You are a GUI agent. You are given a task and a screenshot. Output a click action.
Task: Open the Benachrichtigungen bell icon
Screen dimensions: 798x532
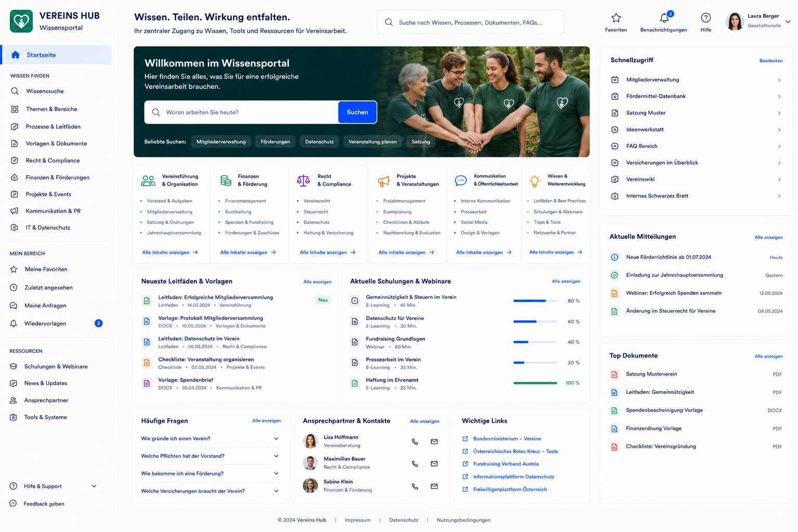pyautogui.click(x=664, y=18)
